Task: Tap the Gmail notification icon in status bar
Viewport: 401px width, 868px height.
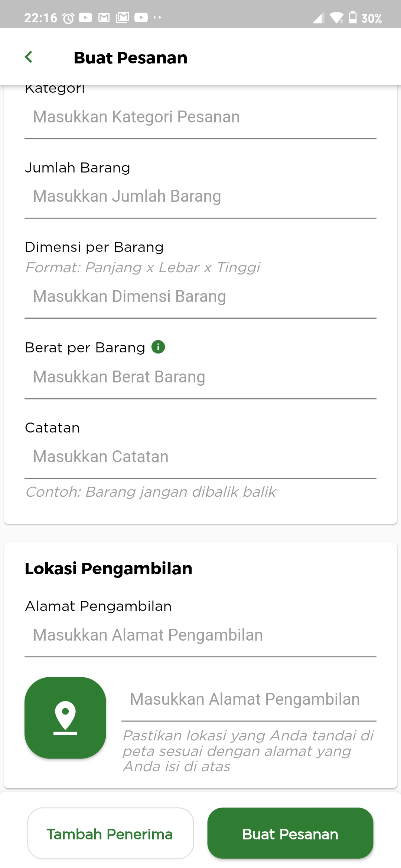Action: click(104, 17)
